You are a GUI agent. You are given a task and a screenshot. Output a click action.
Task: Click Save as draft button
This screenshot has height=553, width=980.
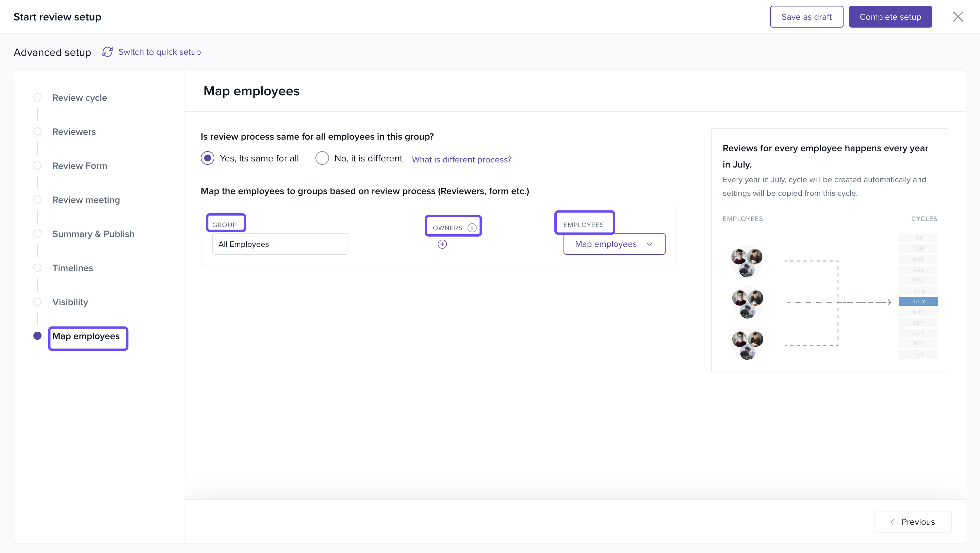click(x=806, y=17)
